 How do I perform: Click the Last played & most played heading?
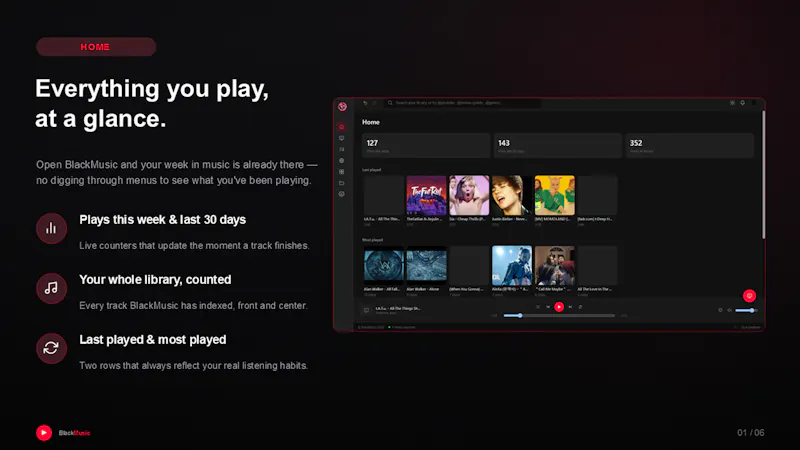(153, 340)
